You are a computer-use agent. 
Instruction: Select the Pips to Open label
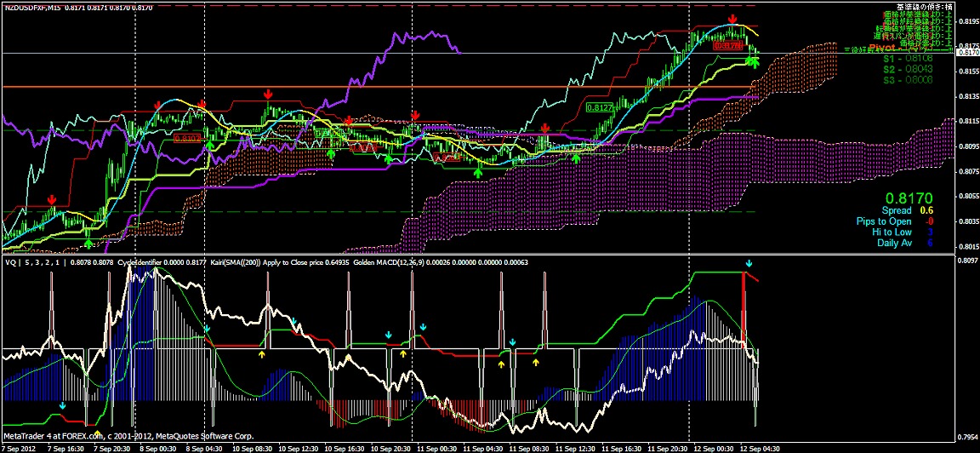884,221
